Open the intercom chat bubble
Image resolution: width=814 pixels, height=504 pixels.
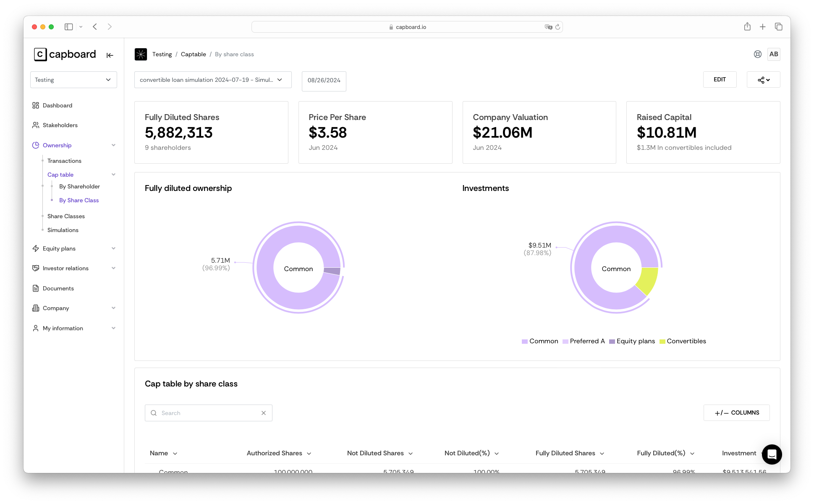pos(772,454)
